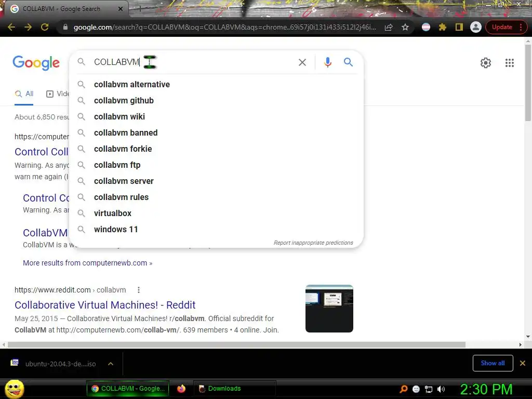Select suggestion collabvm ftp

pyautogui.click(x=216, y=165)
